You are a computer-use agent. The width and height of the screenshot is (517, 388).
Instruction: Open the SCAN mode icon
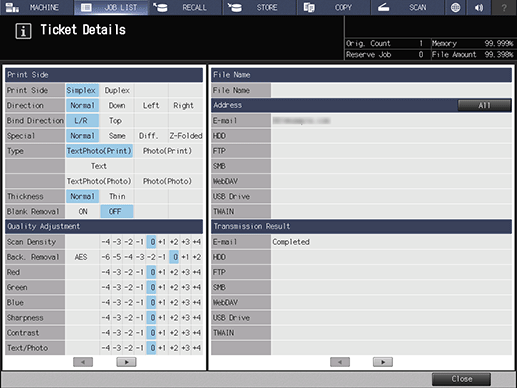[x=383, y=7]
